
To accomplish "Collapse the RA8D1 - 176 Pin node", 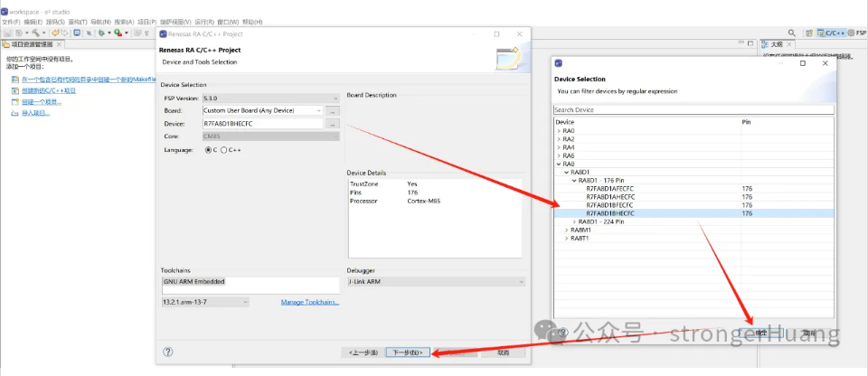I will 574,181.
